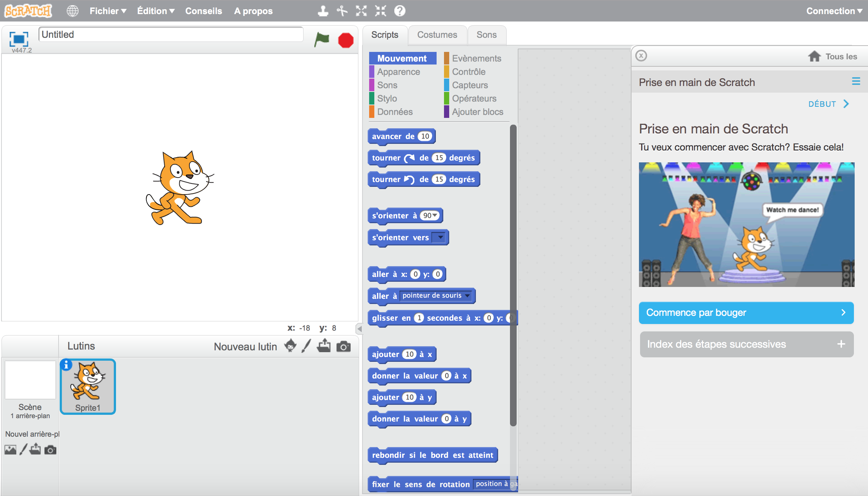The height and width of the screenshot is (496, 868).
Task: Select the duplicate stamp tool
Action: 323,11
